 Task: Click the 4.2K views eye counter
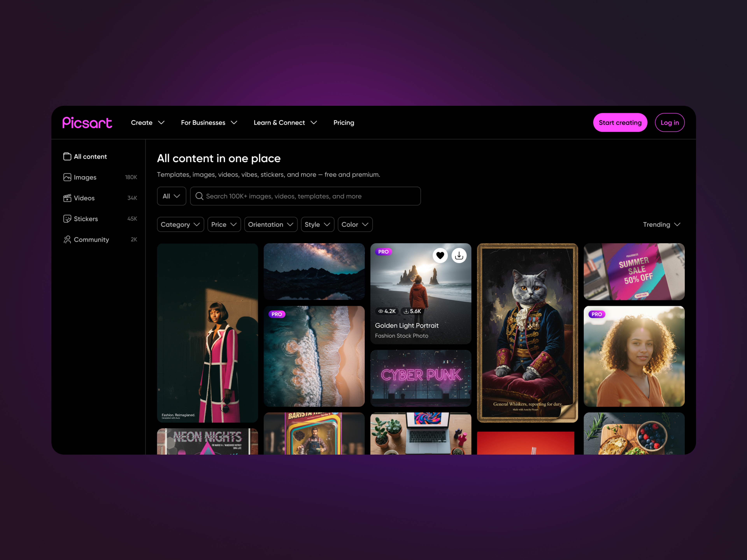tap(387, 311)
